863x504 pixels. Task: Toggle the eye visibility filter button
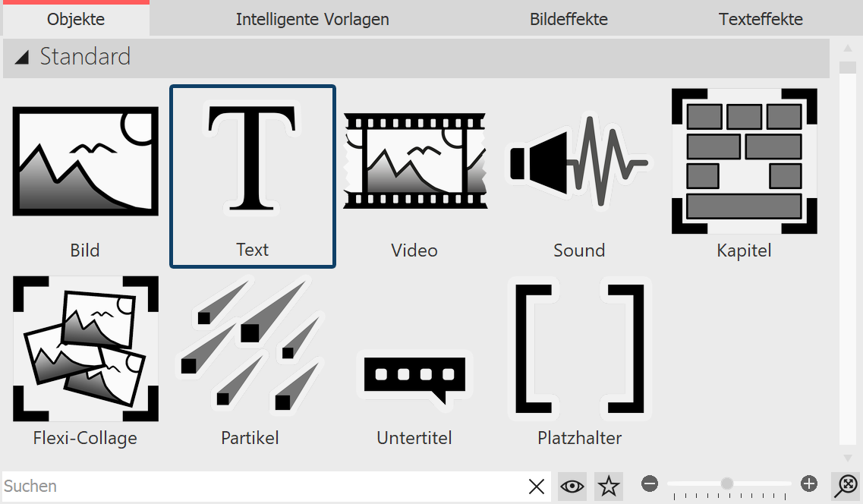click(x=572, y=487)
